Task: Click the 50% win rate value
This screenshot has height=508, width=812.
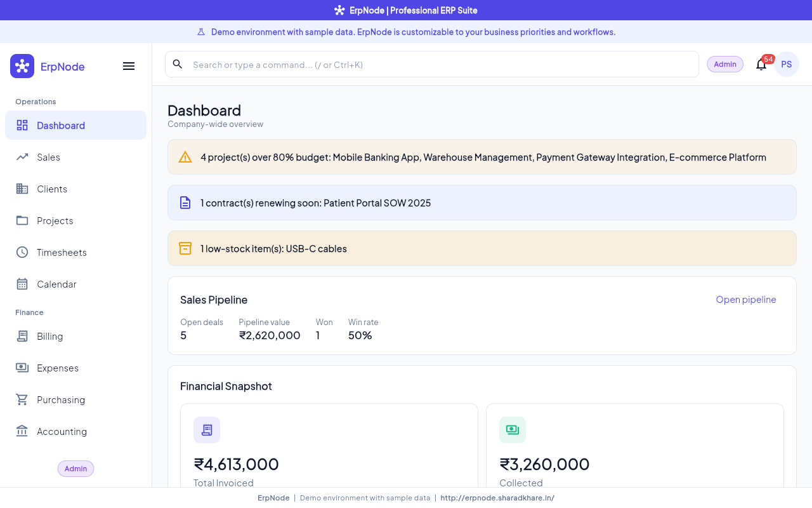Action: (x=360, y=335)
